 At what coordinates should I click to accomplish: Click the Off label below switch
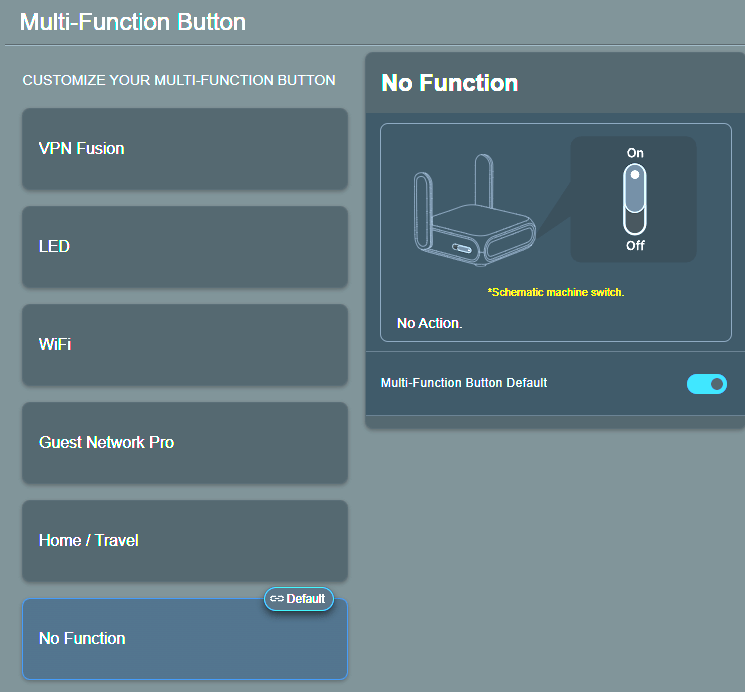(635, 245)
